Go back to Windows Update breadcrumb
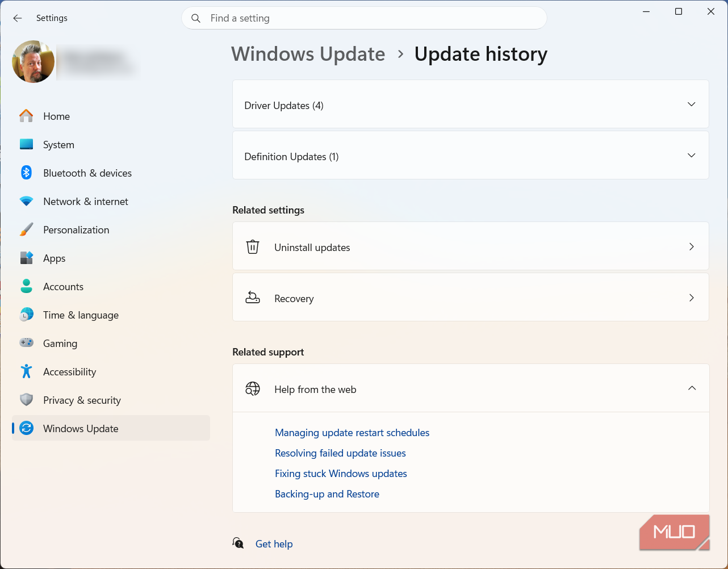Image resolution: width=728 pixels, height=569 pixels. (x=308, y=54)
